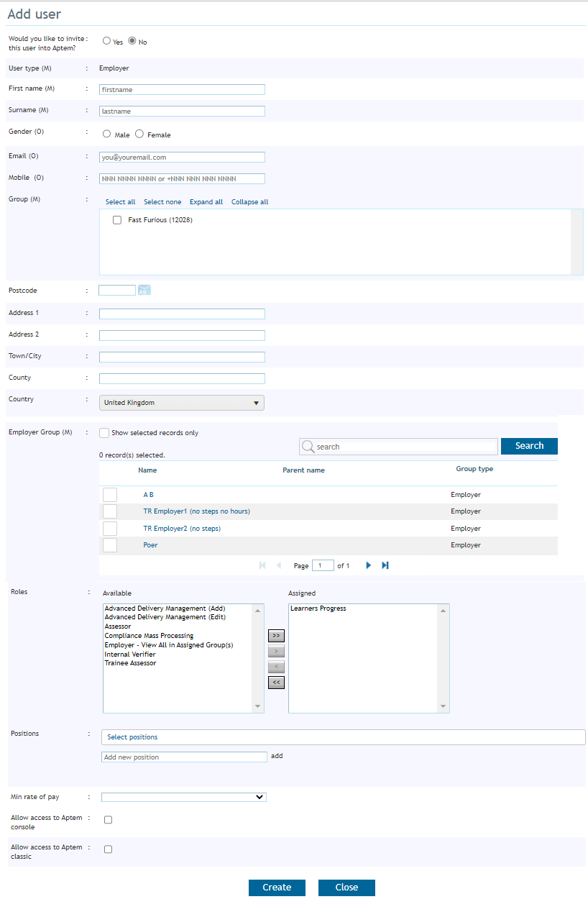Click the add position link

click(277, 756)
